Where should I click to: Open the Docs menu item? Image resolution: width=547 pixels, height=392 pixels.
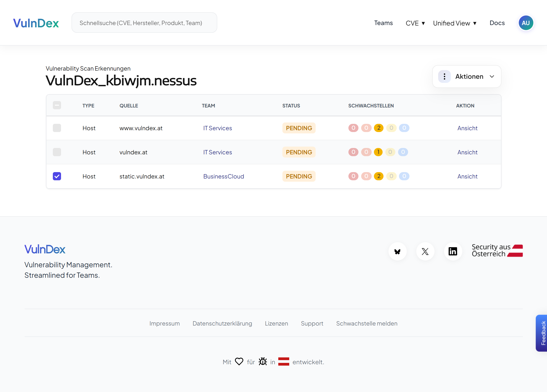pyautogui.click(x=497, y=23)
